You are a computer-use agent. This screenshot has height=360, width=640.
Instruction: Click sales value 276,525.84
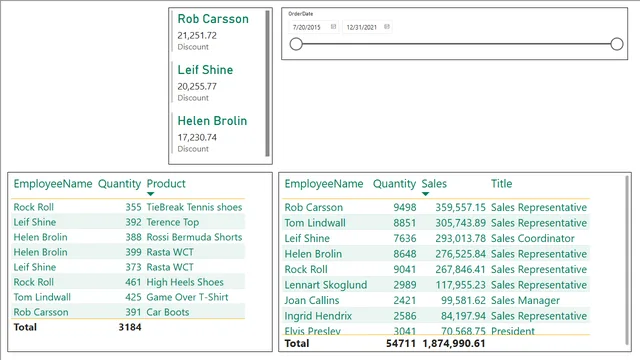tap(460, 254)
